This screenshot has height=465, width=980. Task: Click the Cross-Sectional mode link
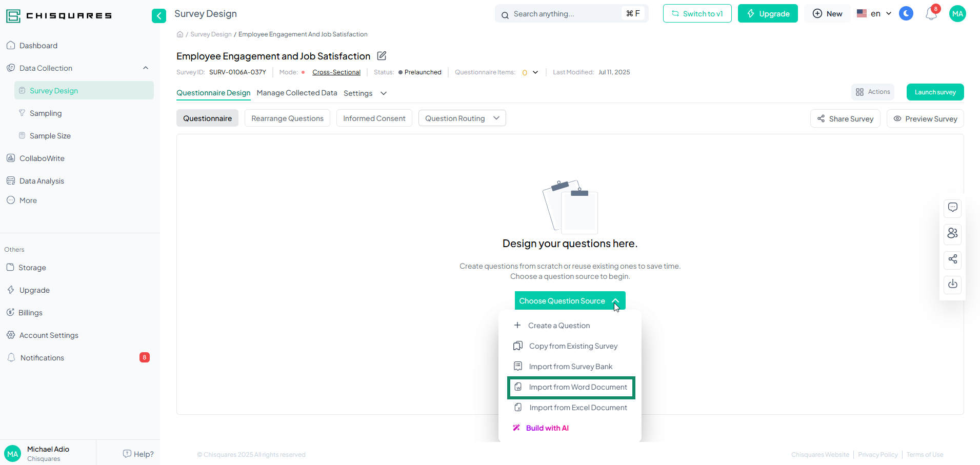click(336, 72)
